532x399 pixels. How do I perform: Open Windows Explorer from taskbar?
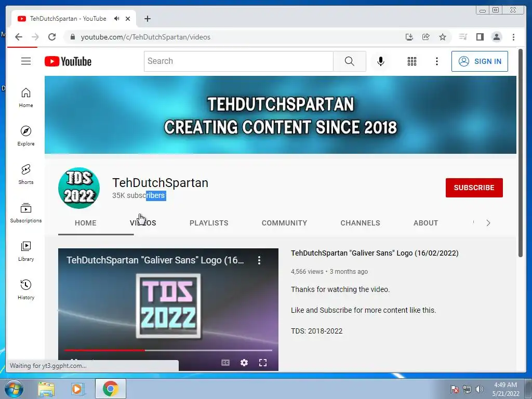tap(46, 389)
